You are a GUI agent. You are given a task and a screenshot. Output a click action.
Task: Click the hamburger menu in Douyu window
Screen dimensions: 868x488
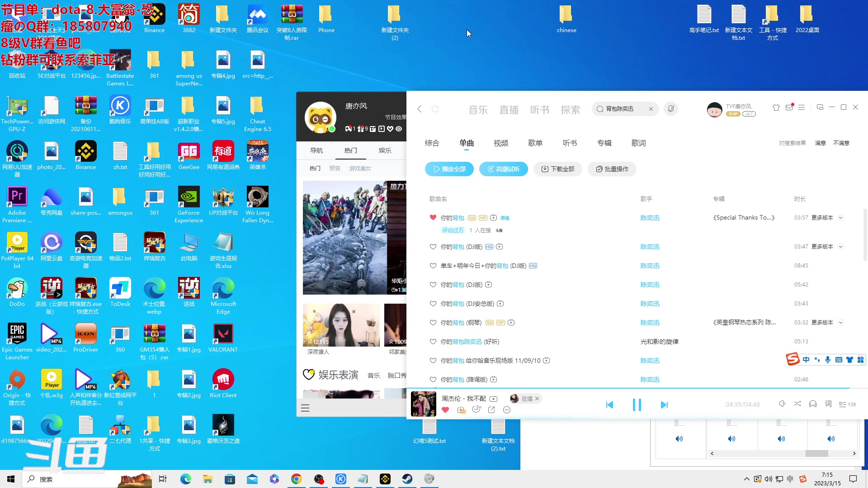[305, 408]
